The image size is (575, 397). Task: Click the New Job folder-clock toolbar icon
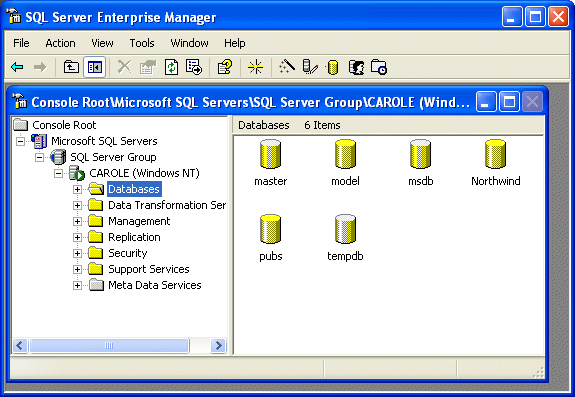click(x=379, y=67)
